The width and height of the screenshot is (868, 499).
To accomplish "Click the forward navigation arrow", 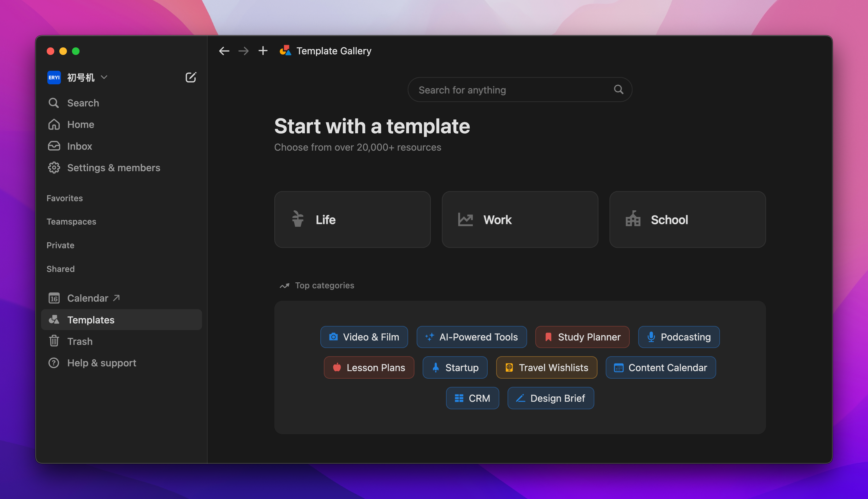I will point(243,51).
